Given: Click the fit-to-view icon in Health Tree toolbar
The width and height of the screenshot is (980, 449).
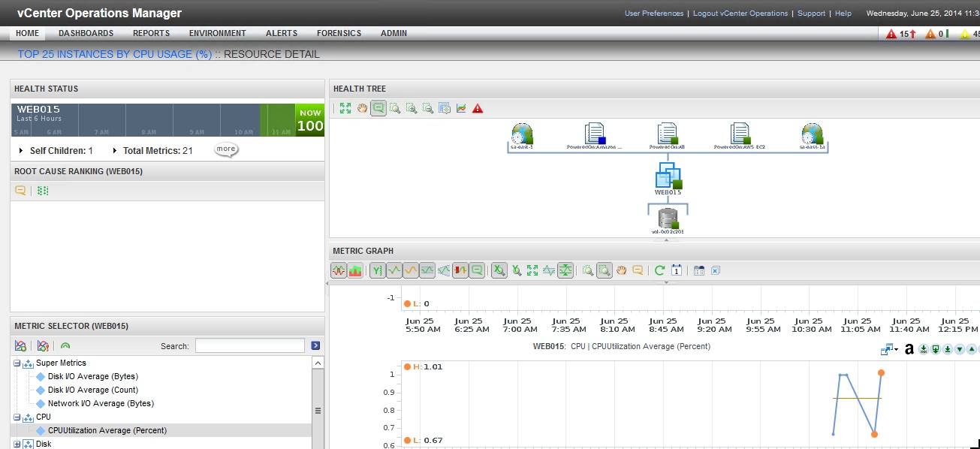Looking at the screenshot, I should click(x=345, y=108).
